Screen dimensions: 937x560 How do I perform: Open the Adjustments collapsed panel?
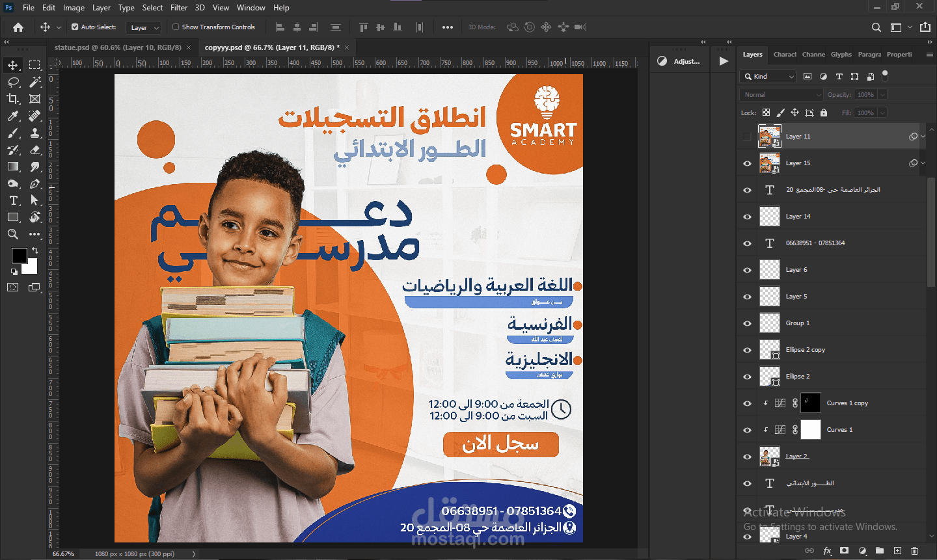[679, 61]
